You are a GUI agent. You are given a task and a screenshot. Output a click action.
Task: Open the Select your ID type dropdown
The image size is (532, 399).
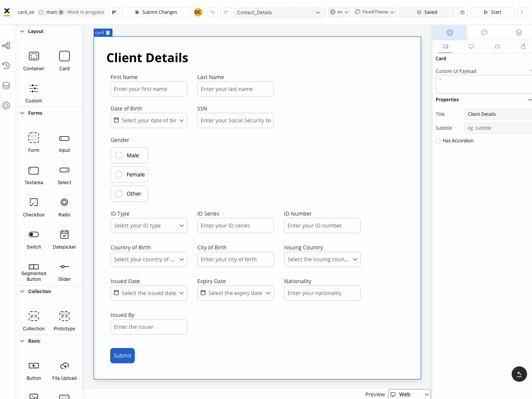149,226
